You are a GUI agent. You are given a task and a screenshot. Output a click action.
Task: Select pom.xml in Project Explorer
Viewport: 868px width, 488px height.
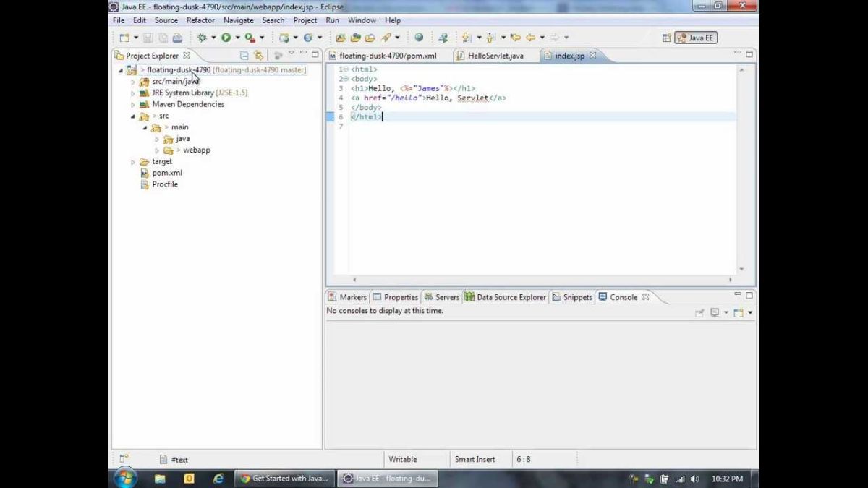pyautogui.click(x=167, y=173)
